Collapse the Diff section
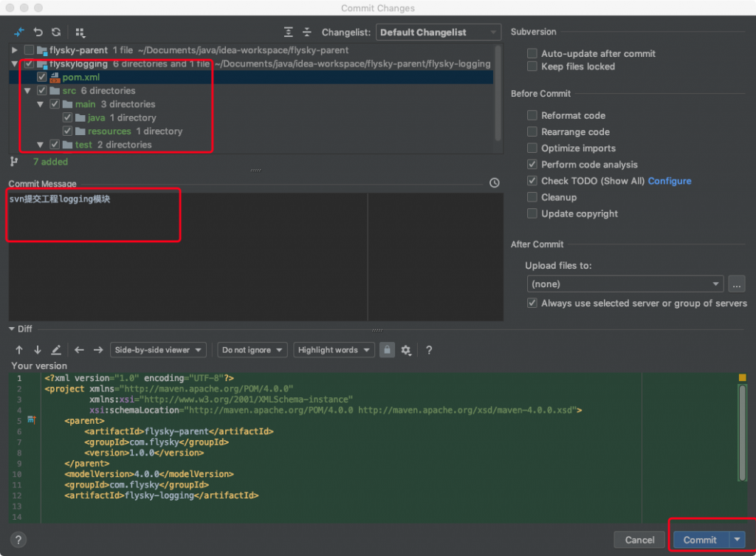This screenshot has height=556, width=756. [x=12, y=329]
